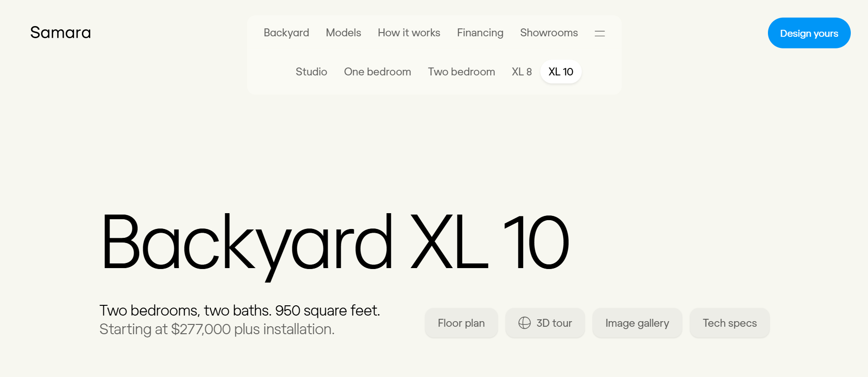Select the XL 10 model tab
The width and height of the screenshot is (868, 377).
point(561,72)
